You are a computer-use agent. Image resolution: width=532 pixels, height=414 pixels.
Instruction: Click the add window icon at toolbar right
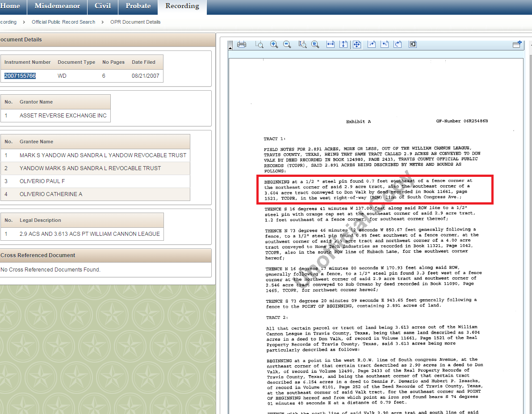[x=517, y=44]
